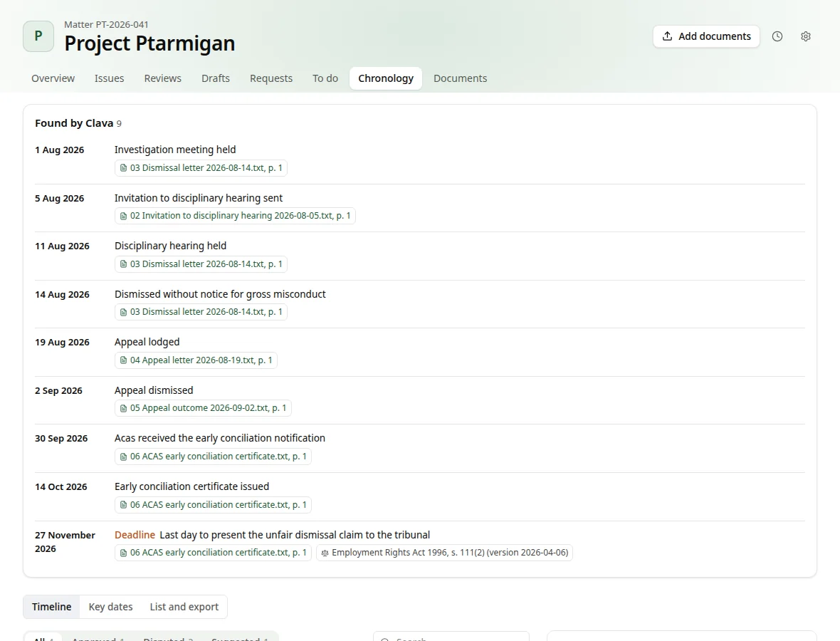Click 'Early conciliation certificate issued' event

[191, 486]
